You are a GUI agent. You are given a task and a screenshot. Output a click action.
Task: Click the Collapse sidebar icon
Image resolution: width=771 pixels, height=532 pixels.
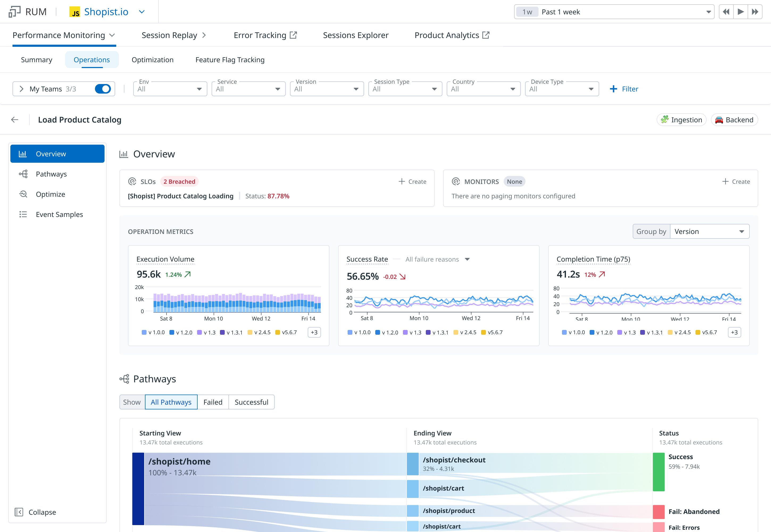[19, 512]
